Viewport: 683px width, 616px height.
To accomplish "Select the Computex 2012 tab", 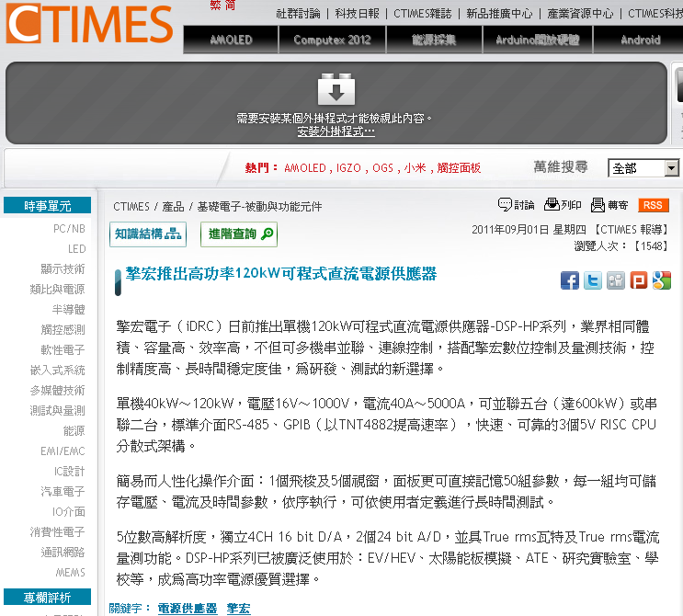I will tap(333, 40).
